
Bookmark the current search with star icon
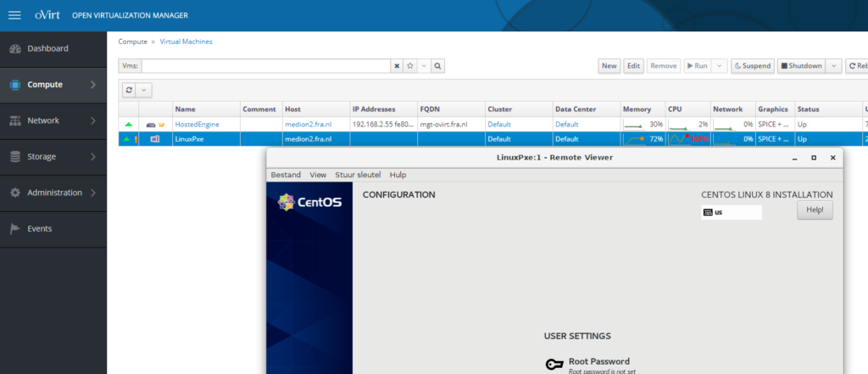coord(409,65)
